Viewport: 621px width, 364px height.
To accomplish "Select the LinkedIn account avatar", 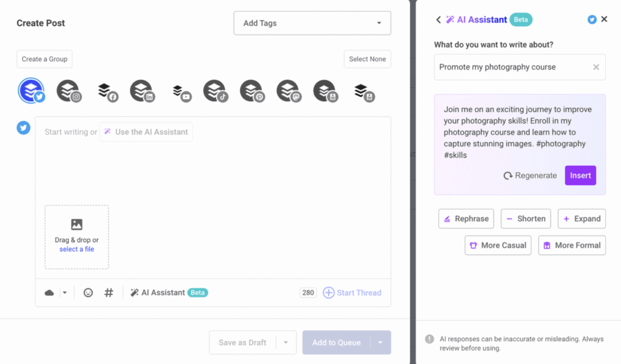I will [142, 91].
